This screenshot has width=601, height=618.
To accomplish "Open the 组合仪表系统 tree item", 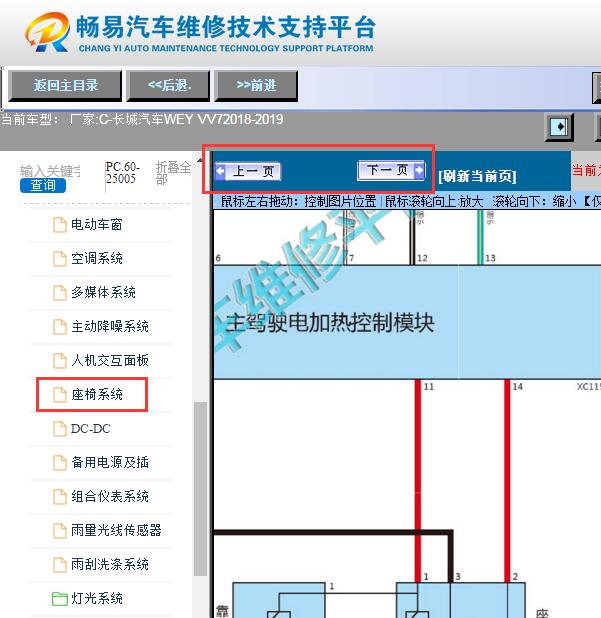I will coord(110,496).
